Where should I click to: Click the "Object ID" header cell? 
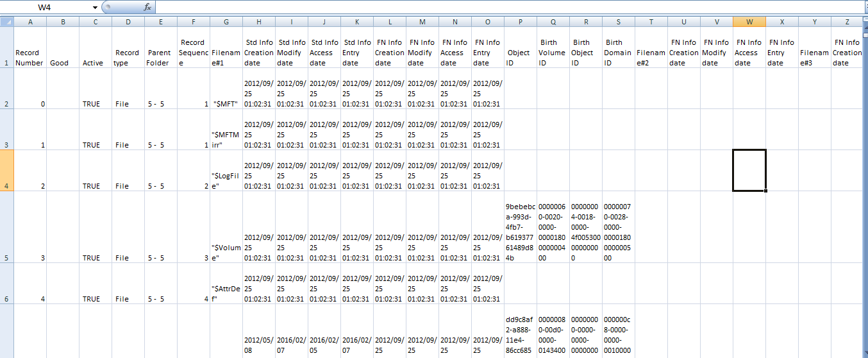pyautogui.click(x=520, y=53)
